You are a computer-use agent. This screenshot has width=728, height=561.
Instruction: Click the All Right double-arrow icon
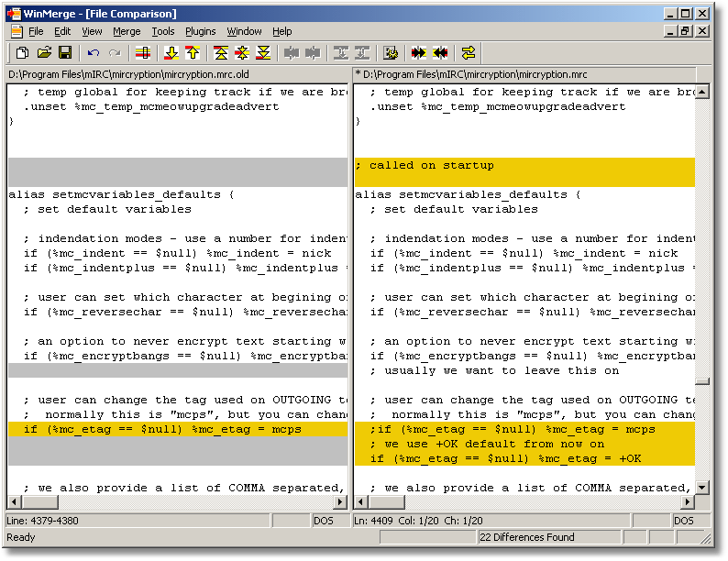pos(419,53)
